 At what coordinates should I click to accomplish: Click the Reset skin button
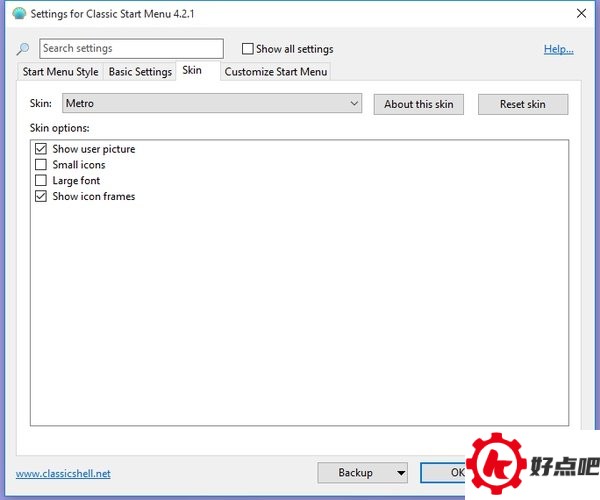point(522,104)
